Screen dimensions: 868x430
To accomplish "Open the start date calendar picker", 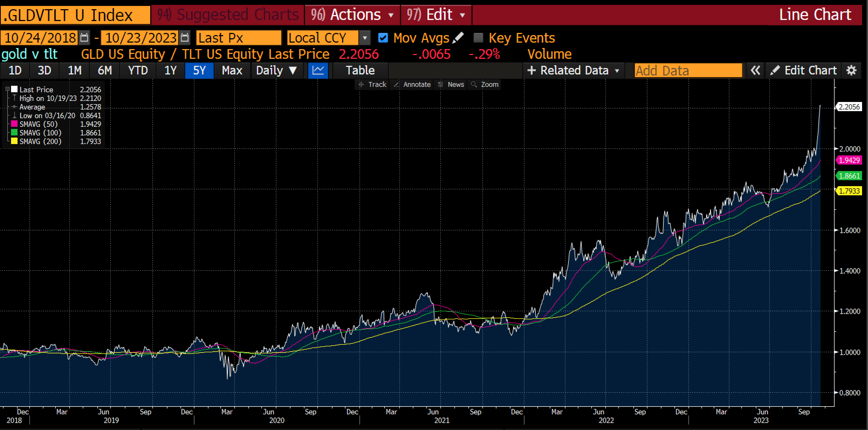I will point(84,38).
